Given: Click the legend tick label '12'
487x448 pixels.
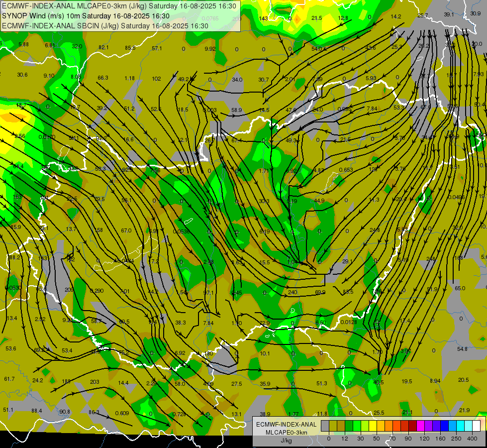Looking at the screenshot, I should [x=345, y=439].
